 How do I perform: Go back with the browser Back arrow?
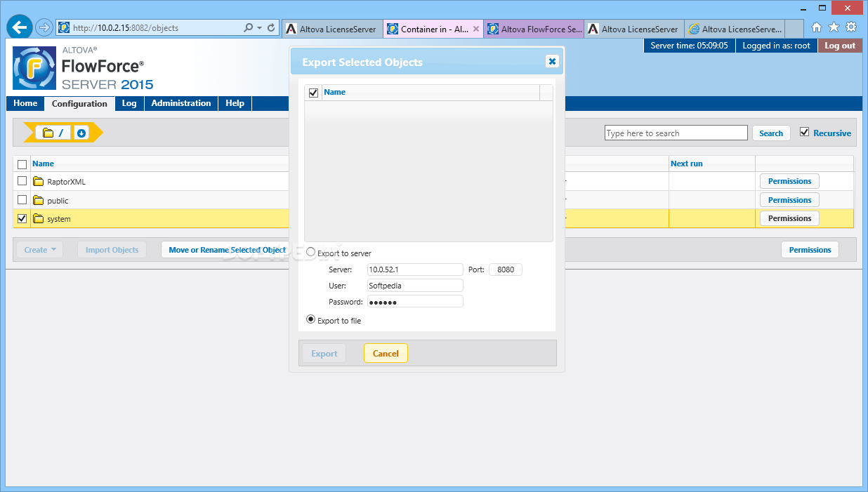[19, 27]
